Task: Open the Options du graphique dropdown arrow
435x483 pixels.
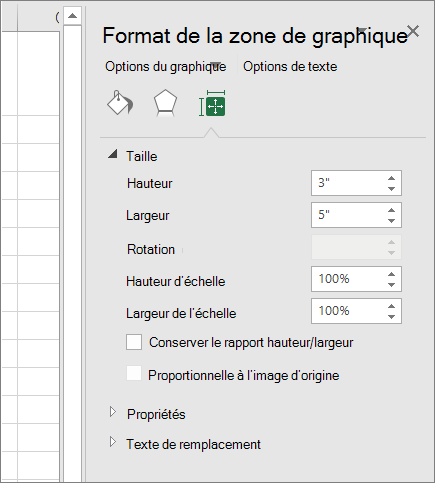Action: click(x=216, y=65)
